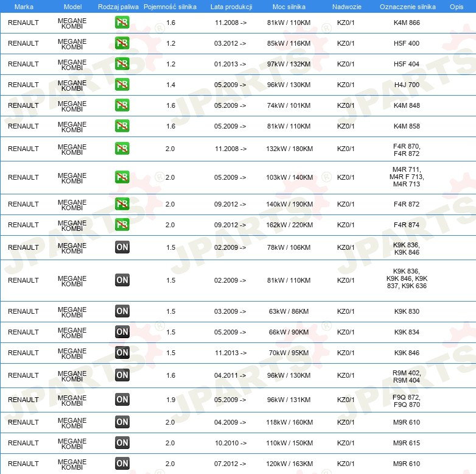Sort by the Pojemność silnika header

170,7
